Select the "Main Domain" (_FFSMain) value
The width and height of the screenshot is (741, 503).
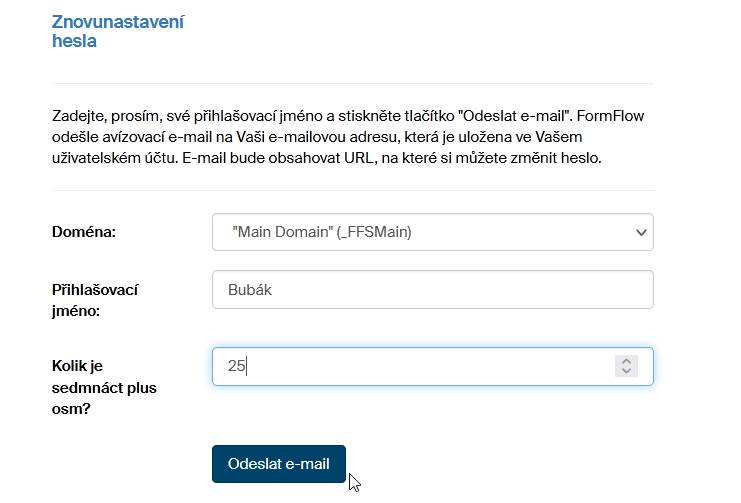[321, 232]
